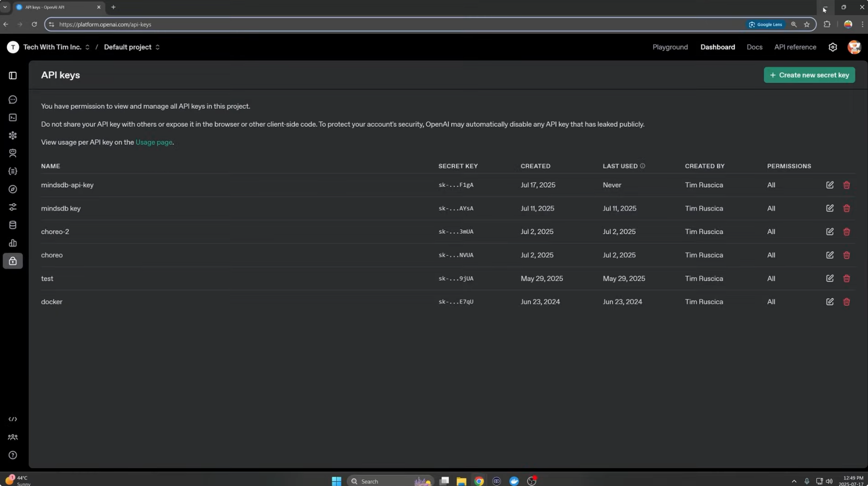868x486 pixels.
Task: Open the settings gear in the top navigation
Action: (x=833, y=47)
